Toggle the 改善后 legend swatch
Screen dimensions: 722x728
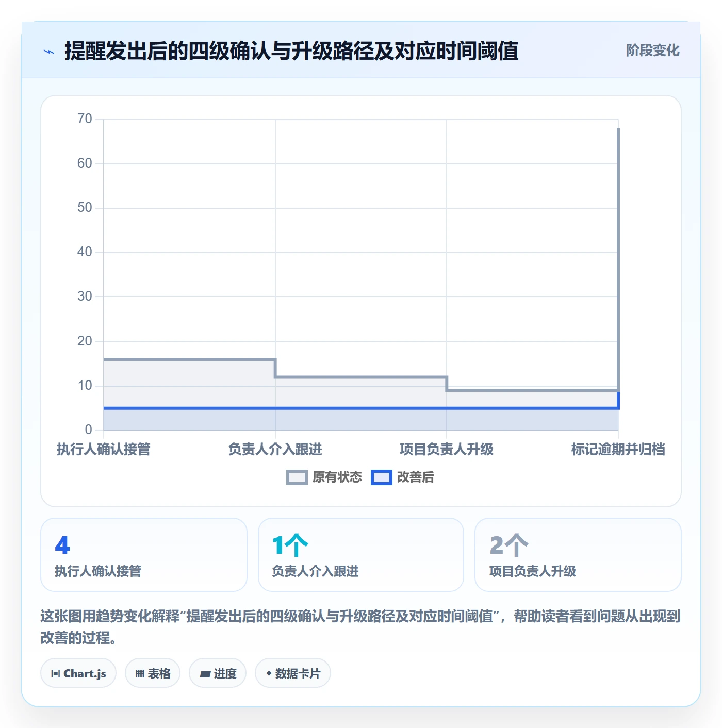[382, 477]
